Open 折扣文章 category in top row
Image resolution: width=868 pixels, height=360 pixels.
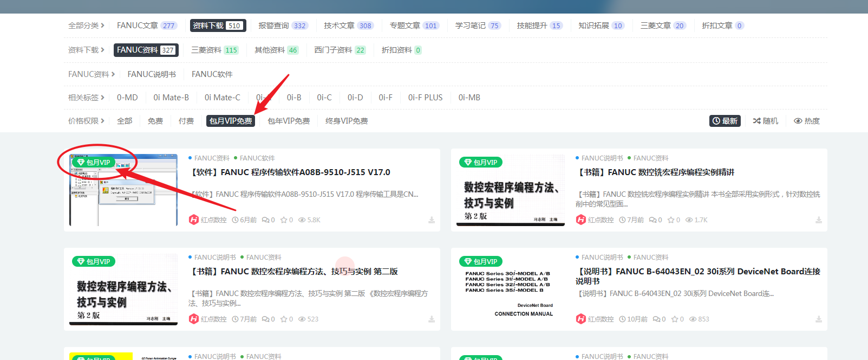point(723,25)
